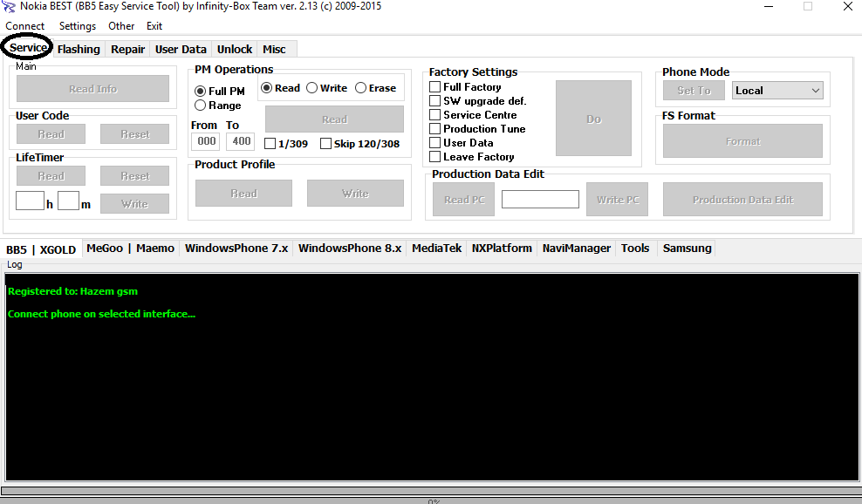Open the Phone Mode Local dropdown
Screen dimensions: 862x504
coord(777,91)
